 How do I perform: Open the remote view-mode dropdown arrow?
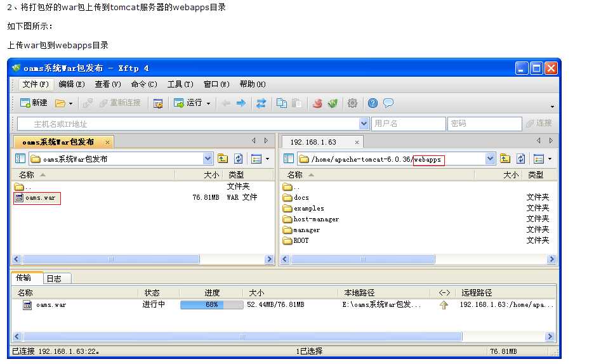click(x=550, y=159)
